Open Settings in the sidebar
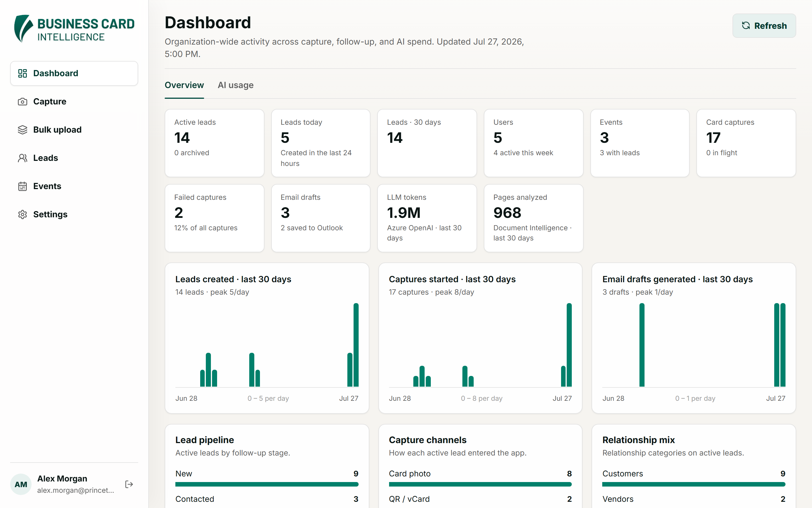 tap(74, 214)
